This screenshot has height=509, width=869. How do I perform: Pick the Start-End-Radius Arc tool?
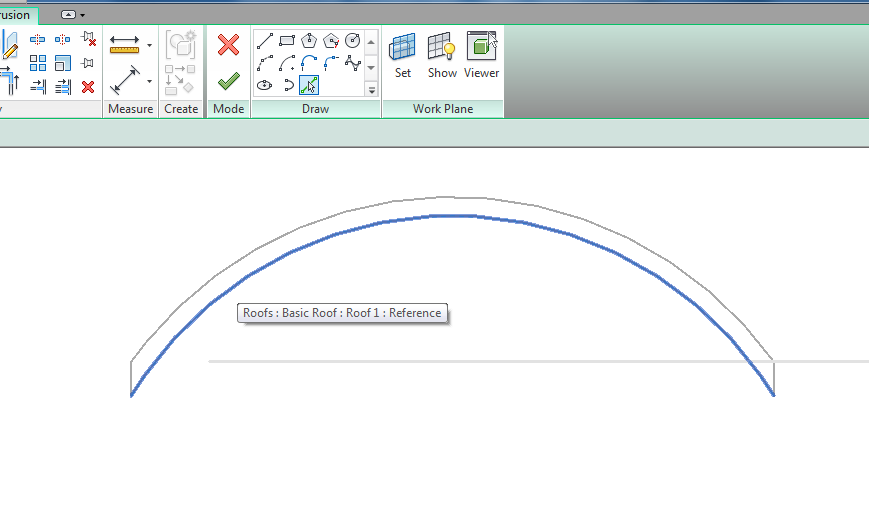click(265, 63)
